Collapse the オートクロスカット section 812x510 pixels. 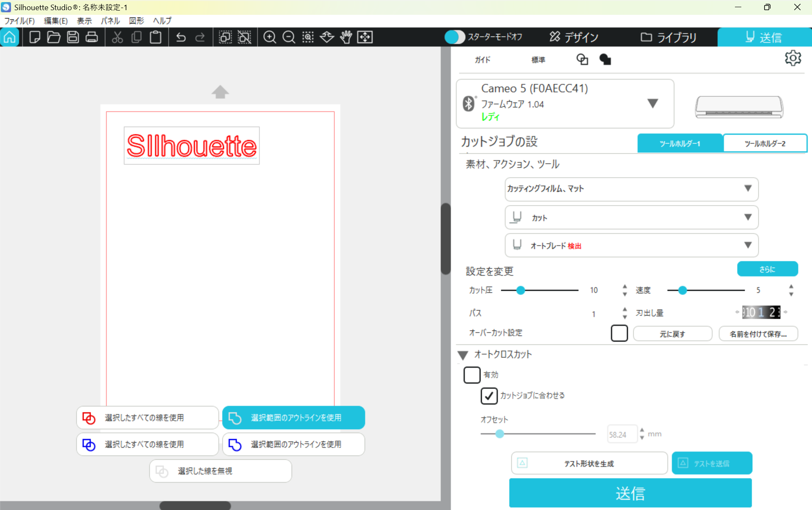point(463,355)
